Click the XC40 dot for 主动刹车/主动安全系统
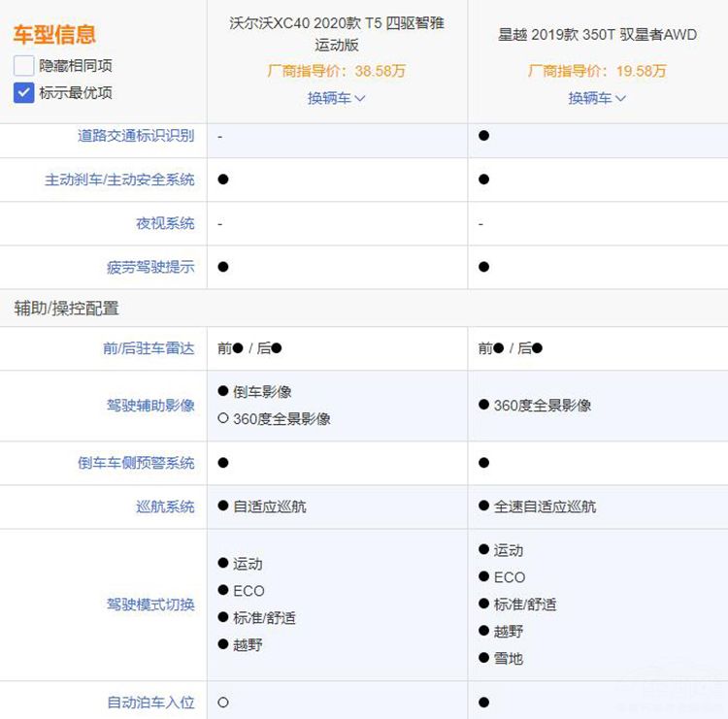The width and height of the screenshot is (728, 719). point(223,180)
